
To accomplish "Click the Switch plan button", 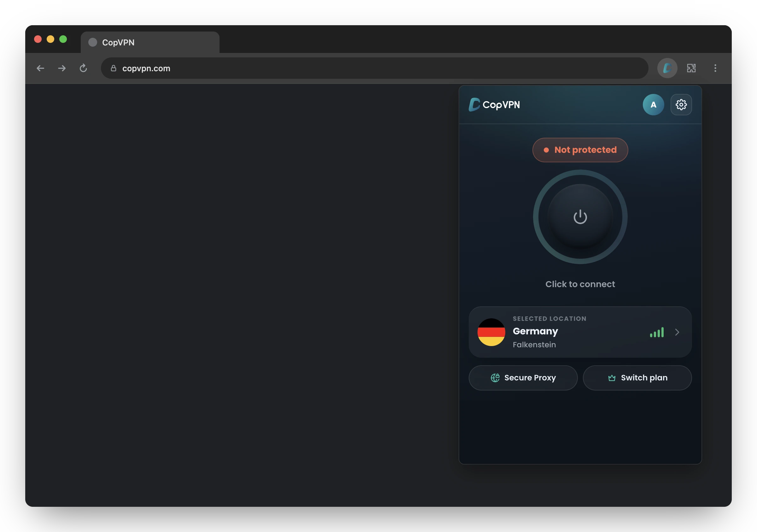I will (637, 378).
